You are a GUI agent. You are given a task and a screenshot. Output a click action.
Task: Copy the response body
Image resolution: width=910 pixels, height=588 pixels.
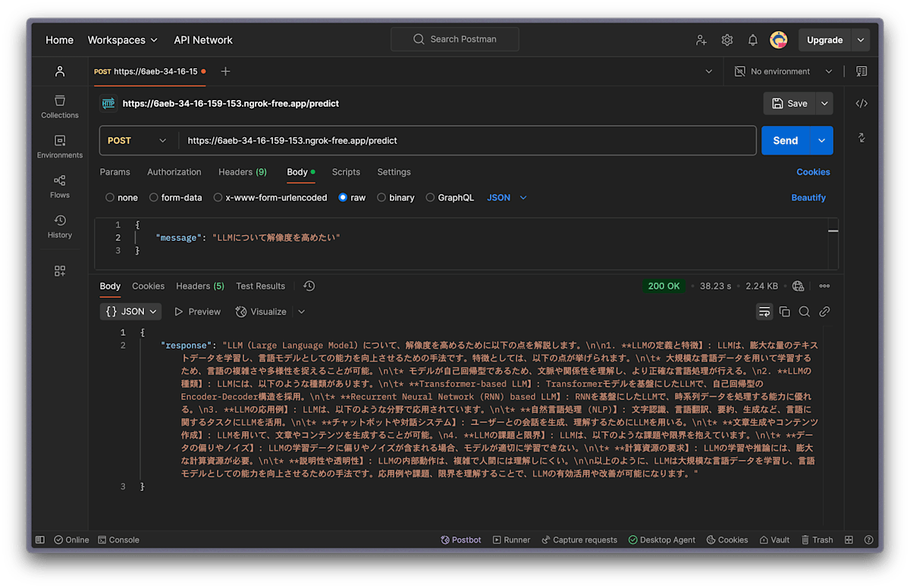[785, 311]
